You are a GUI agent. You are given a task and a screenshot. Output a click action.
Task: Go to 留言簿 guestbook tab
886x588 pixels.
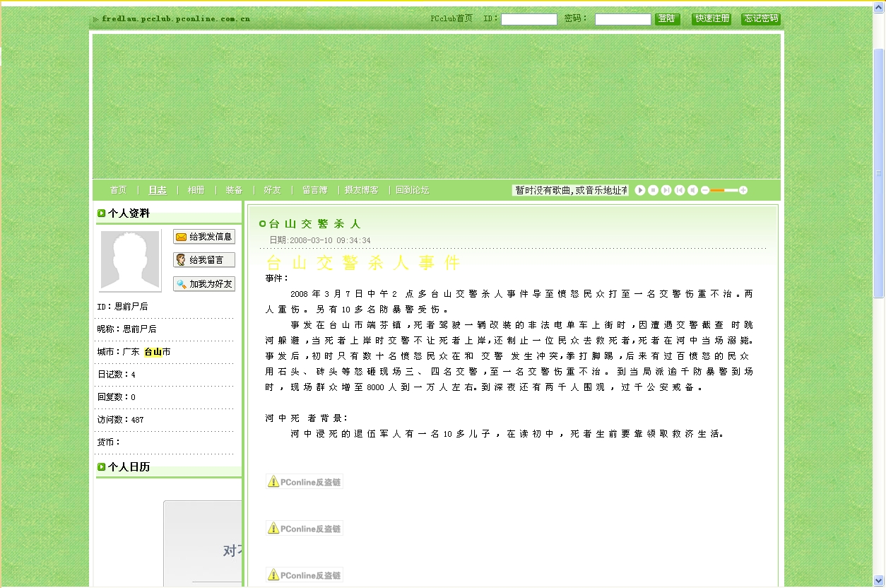[x=314, y=190]
